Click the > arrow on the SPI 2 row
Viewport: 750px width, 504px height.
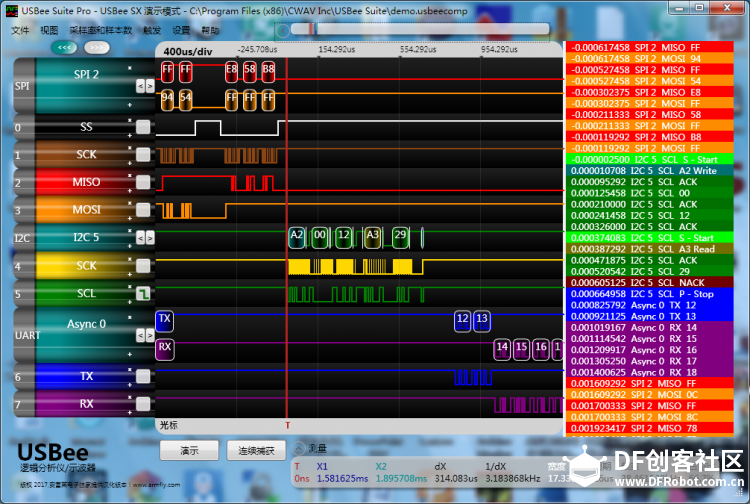click(150, 86)
